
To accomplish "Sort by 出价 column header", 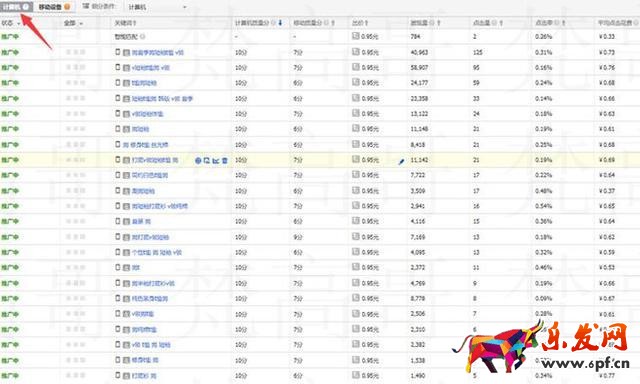I will [x=360, y=23].
